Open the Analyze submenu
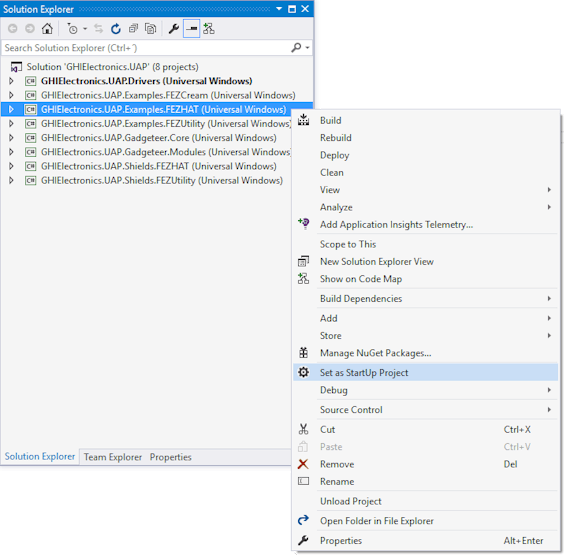 coord(426,207)
